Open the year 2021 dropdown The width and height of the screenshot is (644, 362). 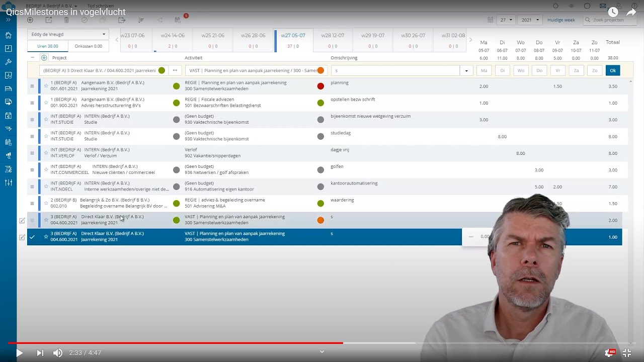point(530,20)
